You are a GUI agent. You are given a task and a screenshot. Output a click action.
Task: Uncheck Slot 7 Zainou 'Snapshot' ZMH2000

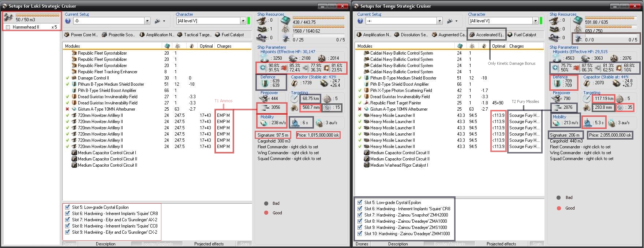360,215
